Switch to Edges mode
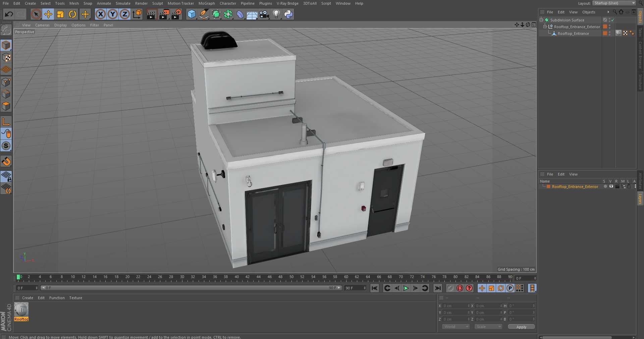644x339 pixels. click(x=6, y=94)
